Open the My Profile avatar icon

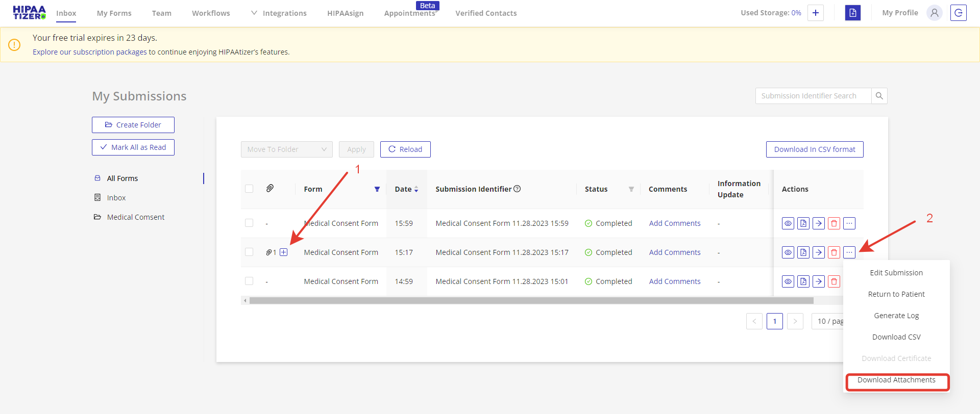[935, 13]
